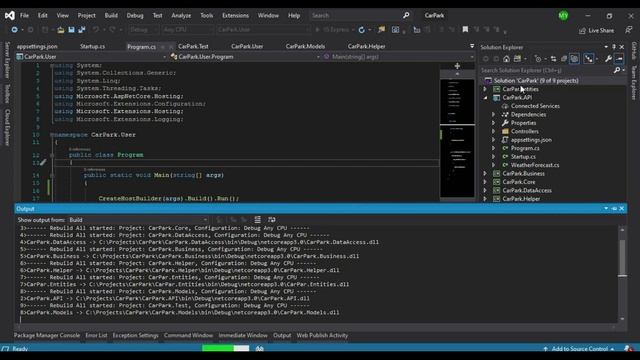
Task: Click the build status icon in status bar
Action: [x=260, y=349]
